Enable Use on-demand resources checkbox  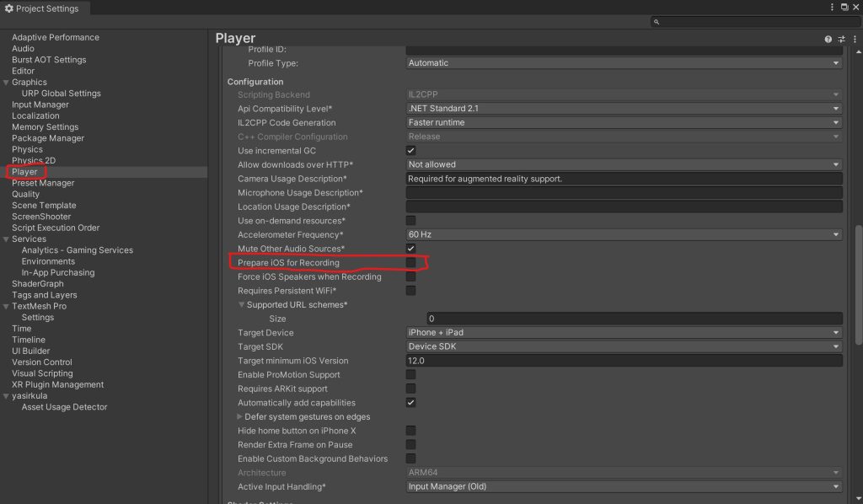coord(410,221)
